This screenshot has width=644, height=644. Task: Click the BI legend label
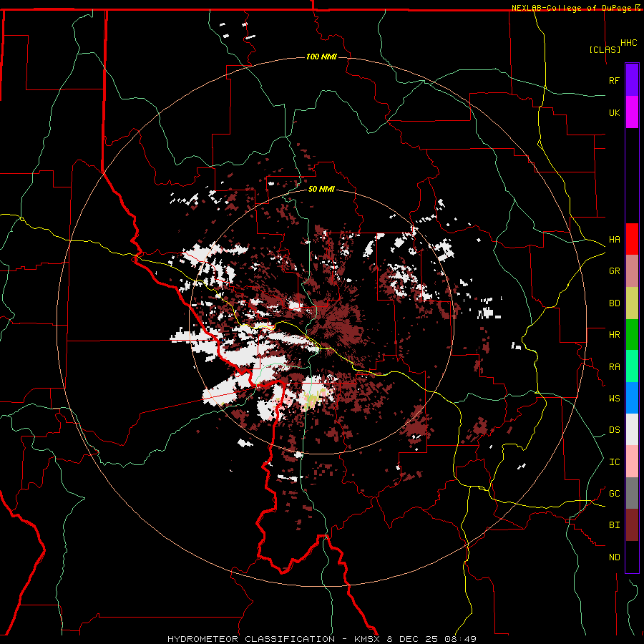pyautogui.click(x=614, y=525)
